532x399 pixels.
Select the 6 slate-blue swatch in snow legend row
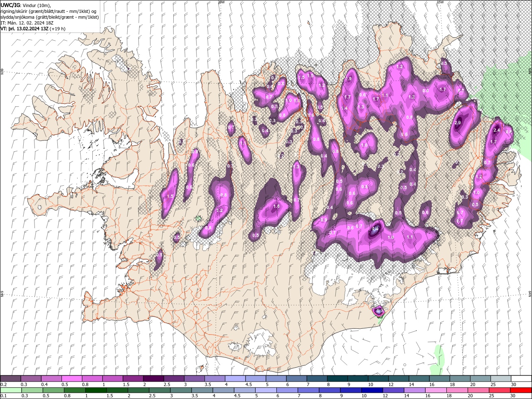point(296,379)
